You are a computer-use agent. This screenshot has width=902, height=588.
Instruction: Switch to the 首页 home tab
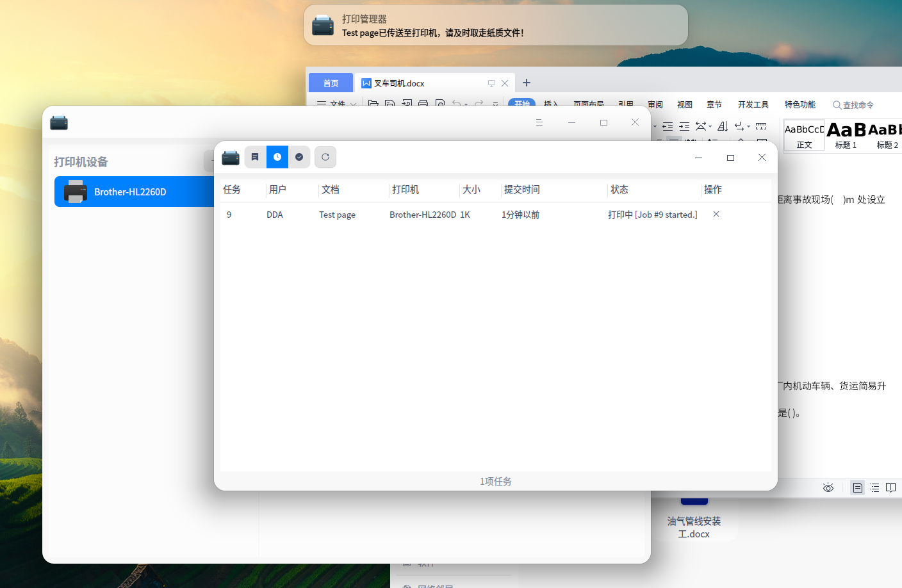[331, 83]
